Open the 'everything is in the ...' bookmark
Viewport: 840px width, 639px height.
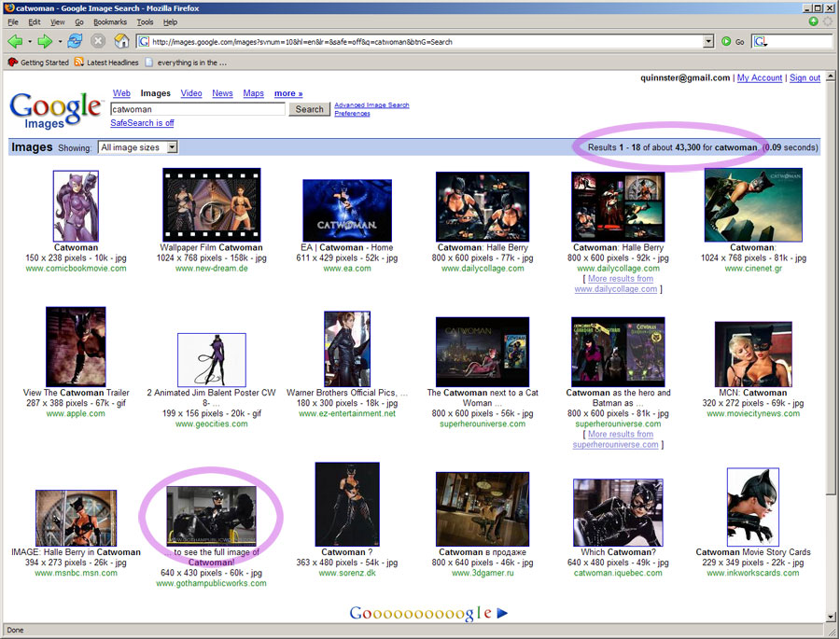tap(186, 63)
